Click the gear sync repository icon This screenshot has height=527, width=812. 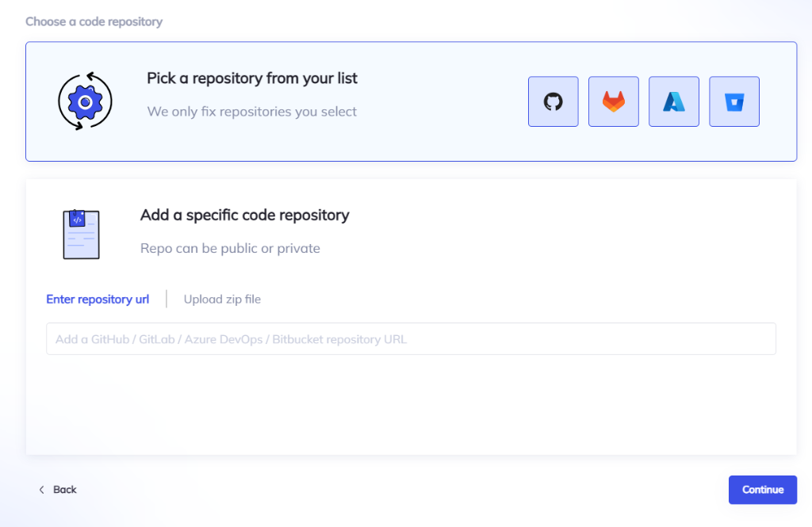85,101
